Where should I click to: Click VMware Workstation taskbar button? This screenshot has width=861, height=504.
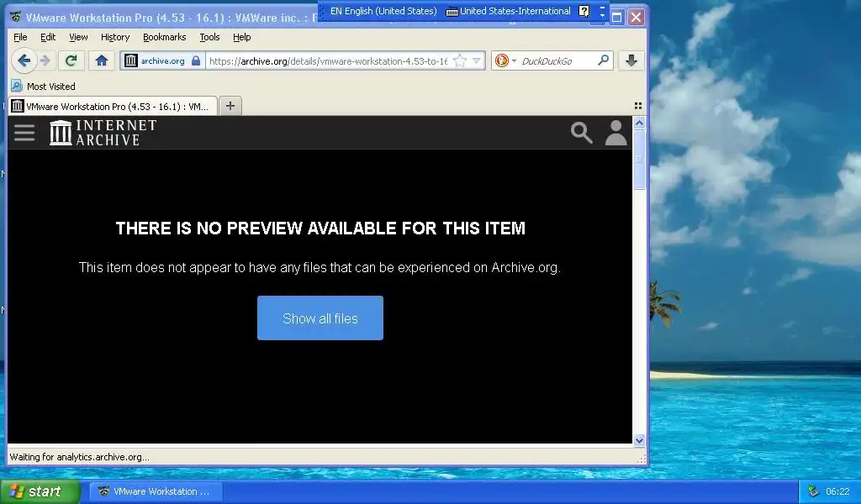156,491
